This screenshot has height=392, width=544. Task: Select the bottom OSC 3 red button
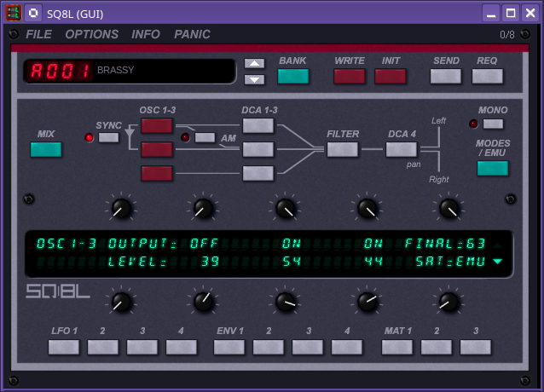157,173
